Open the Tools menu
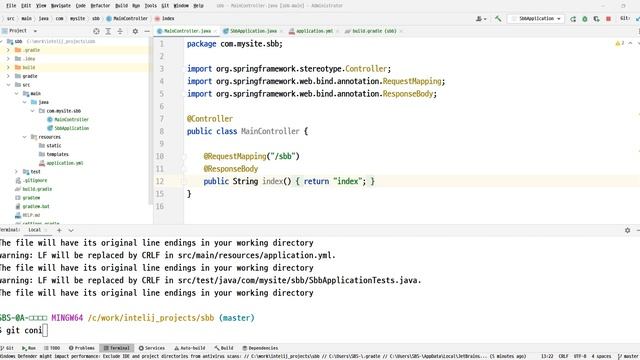Image resolution: width=640 pixels, height=360 pixels. click(x=151, y=6)
